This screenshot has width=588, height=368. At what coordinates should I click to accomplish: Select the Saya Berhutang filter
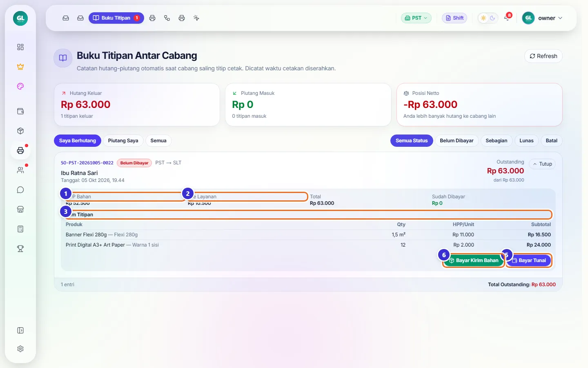(x=78, y=141)
